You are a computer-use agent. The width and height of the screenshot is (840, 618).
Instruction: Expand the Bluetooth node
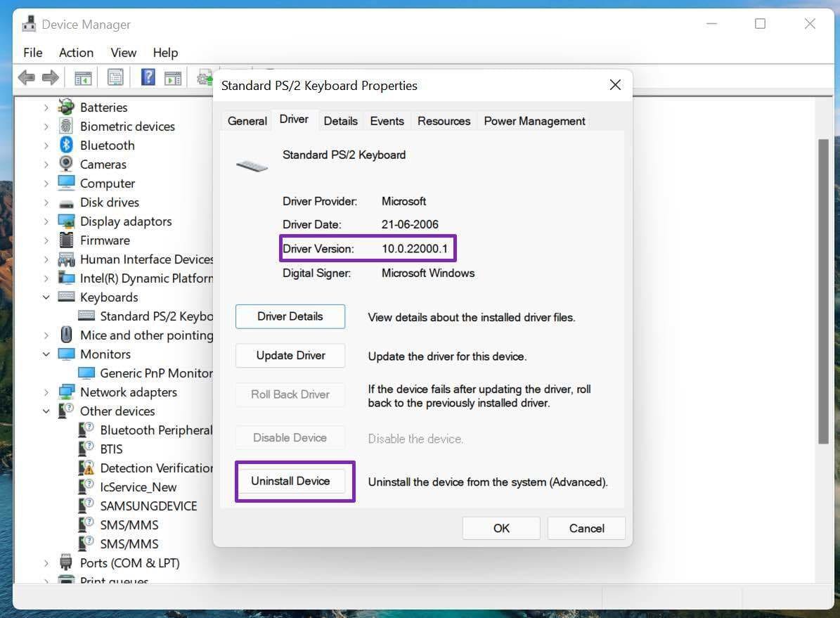click(x=46, y=146)
